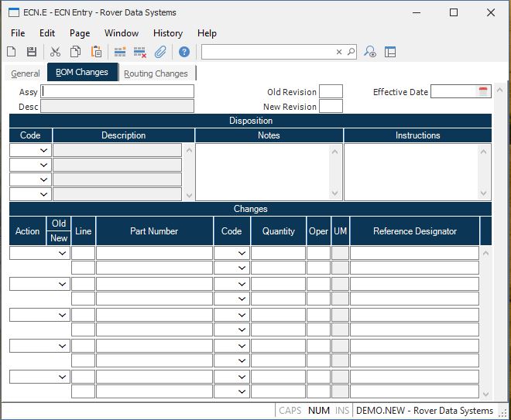Click the Copy icon in toolbar
The image size is (511, 420).
click(76, 52)
